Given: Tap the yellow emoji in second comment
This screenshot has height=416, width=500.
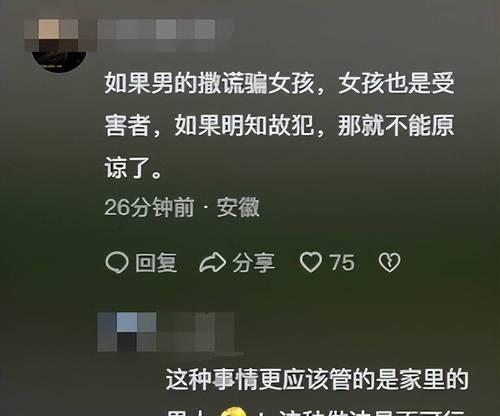Looking at the screenshot, I should tap(234, 412).
